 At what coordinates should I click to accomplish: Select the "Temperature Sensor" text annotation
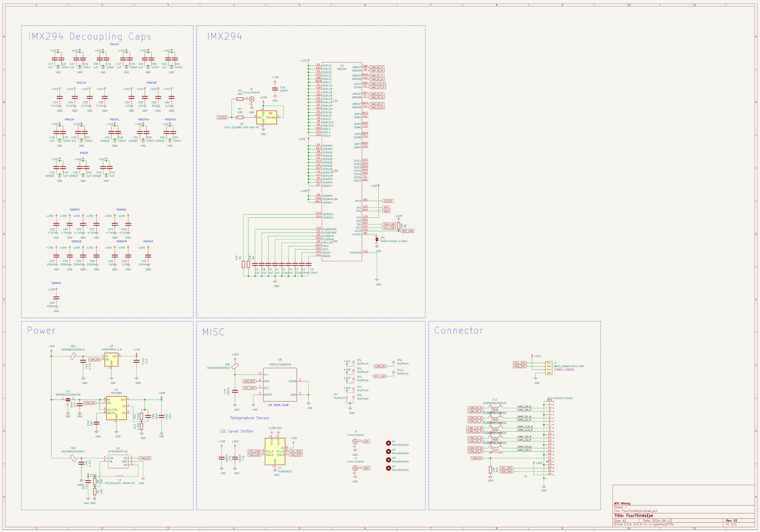[249, 418]
